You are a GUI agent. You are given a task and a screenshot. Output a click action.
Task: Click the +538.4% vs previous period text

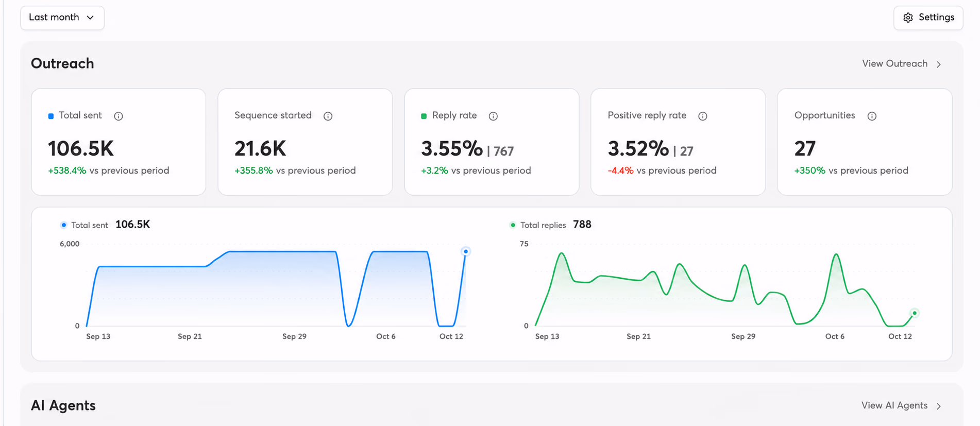[x=108, y=171]
